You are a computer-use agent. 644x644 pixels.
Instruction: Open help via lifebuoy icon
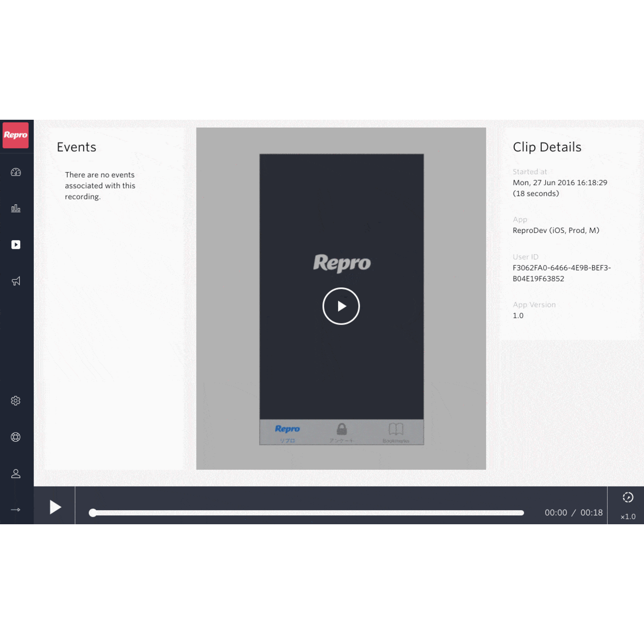(16, 437)
